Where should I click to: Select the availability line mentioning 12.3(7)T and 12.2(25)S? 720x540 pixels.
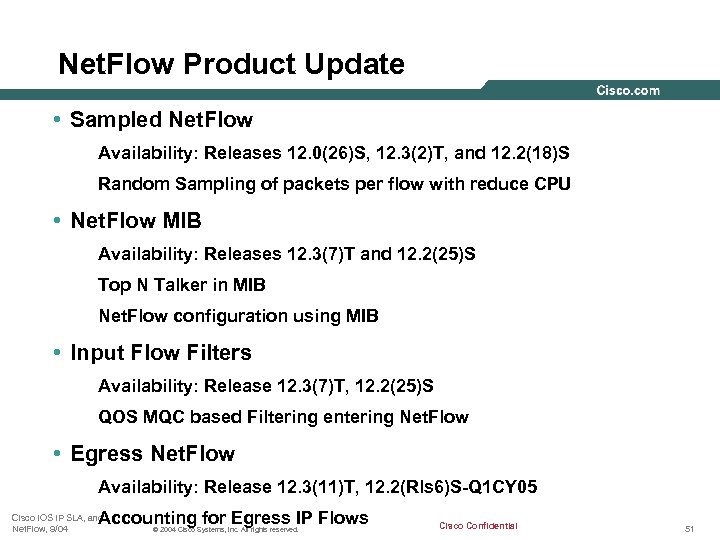(287, 253)
